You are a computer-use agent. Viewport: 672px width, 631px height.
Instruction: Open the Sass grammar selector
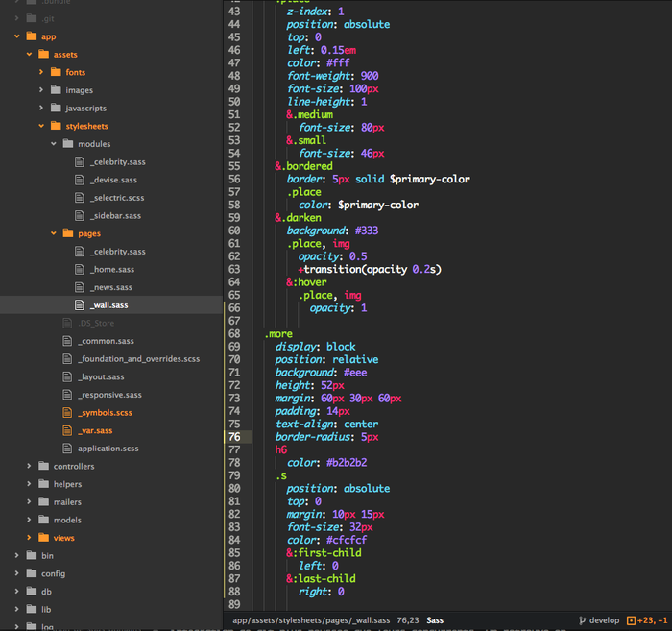coord(435,620)
